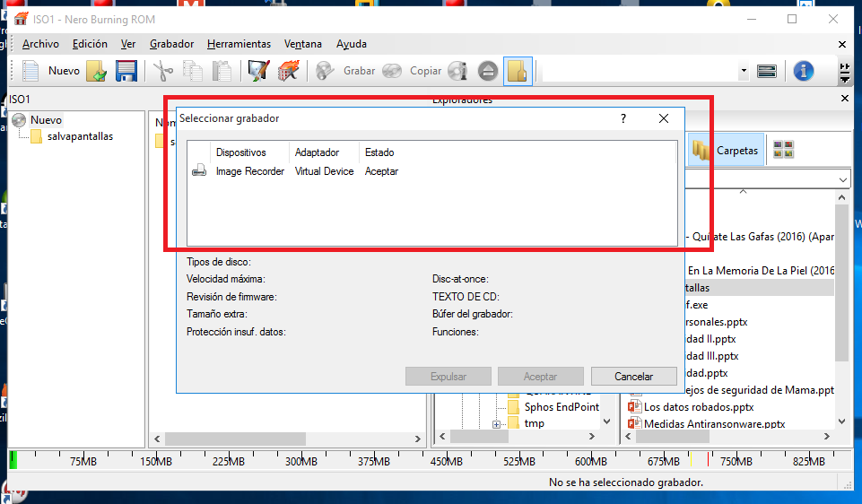
Task: Click the file list scroll down arrow
Action: click(x=841, y=421)
